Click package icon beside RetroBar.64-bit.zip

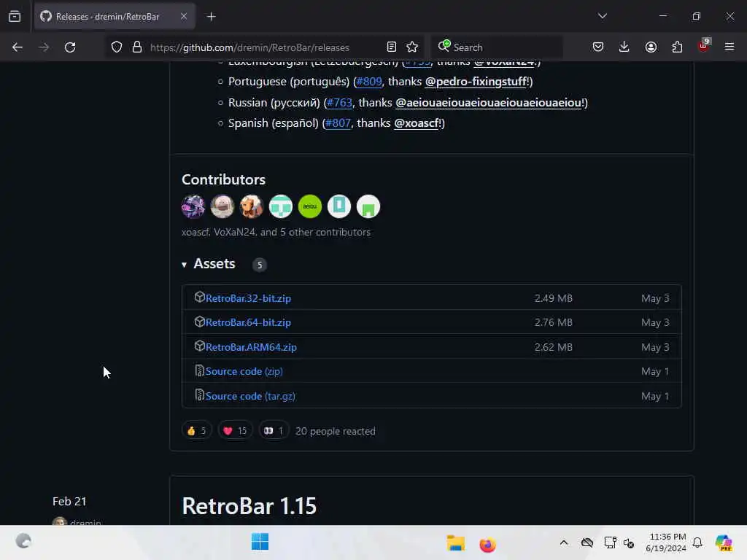pyautogui.click(x=200, y=322)
